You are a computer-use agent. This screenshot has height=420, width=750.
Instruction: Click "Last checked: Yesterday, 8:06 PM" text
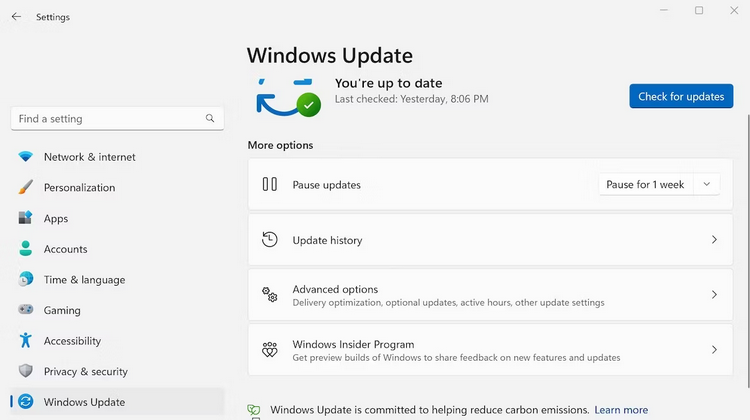click(411, 99)
